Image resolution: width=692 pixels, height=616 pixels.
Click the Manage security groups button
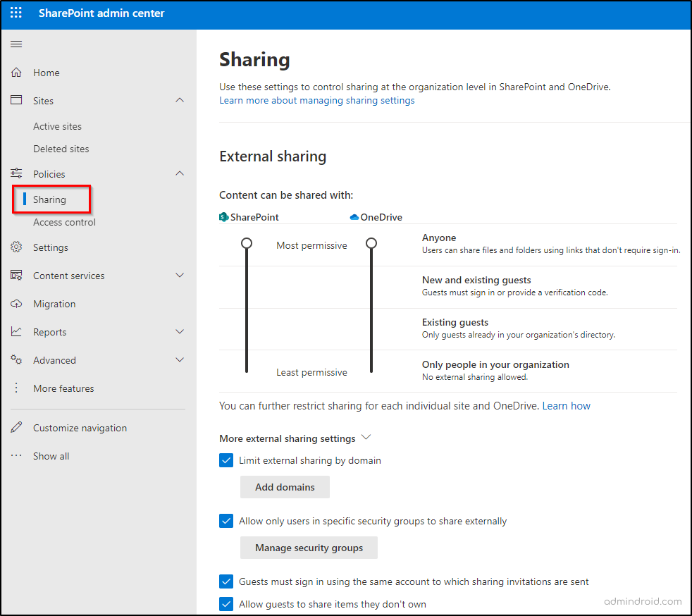[x=309, y=548]
